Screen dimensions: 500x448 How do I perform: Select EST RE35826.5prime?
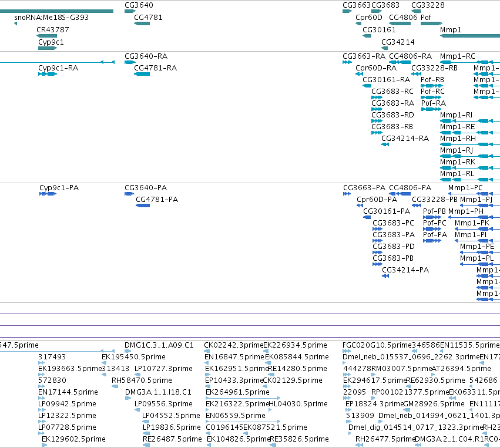[299, 439]
